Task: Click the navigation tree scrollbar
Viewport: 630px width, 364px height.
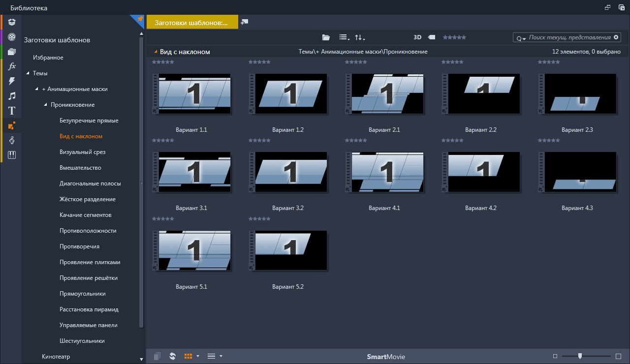Action: click(142, 182)
